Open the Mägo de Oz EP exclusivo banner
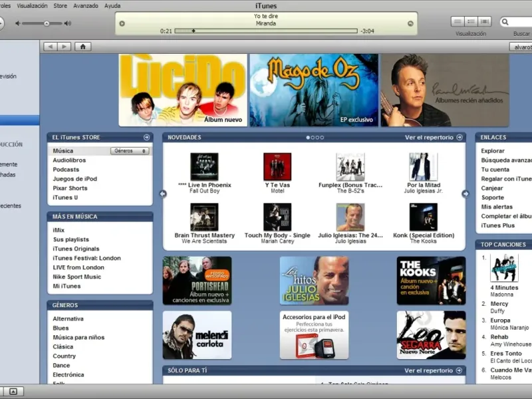Viewport: 532px width, 399px height. [314, 90]
